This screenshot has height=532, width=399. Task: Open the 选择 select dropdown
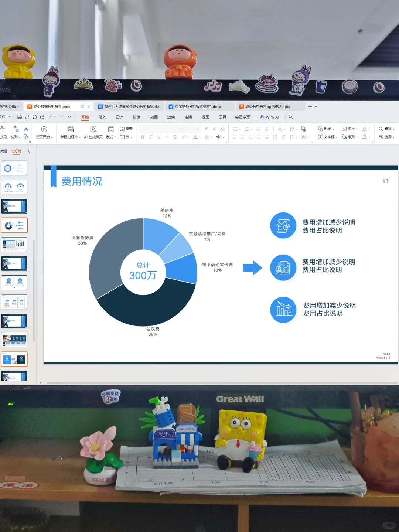click(387, 137)
